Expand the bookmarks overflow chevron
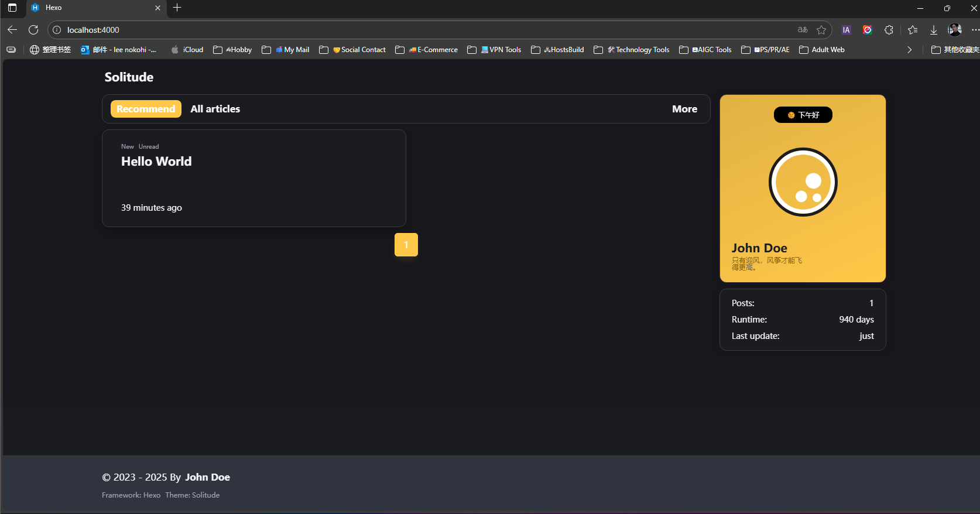The image size is (980, 514). pos(909,50)
